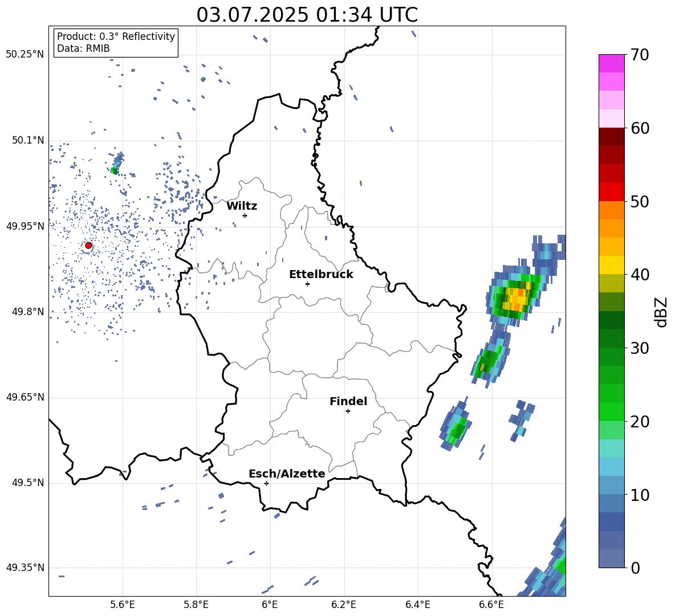Image resolution: width=675 pixels, height=616 pixels.
Task: Click the 'Ettelbruck' city label
Action: pos(321,275)
